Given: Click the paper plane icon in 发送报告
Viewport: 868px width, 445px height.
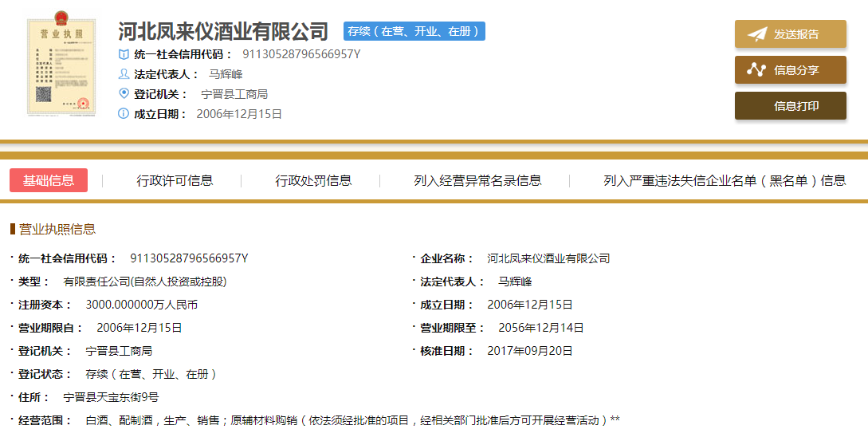Looking at the screenshot, I should point(756,34).
